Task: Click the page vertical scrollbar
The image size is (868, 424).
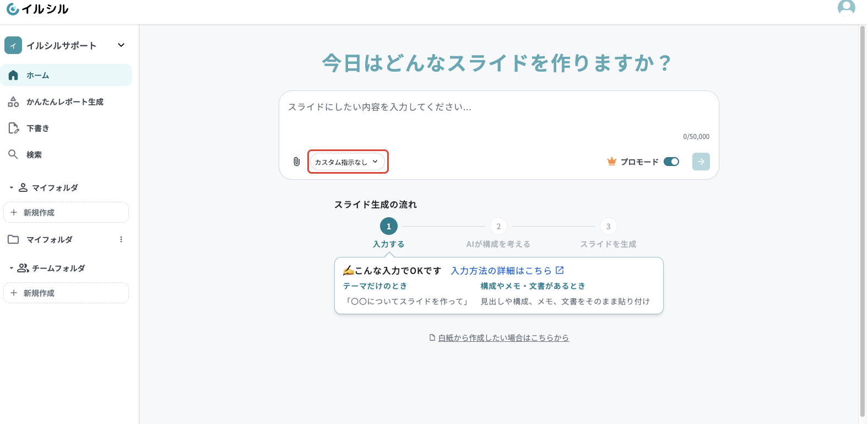Action: (862, 221)
